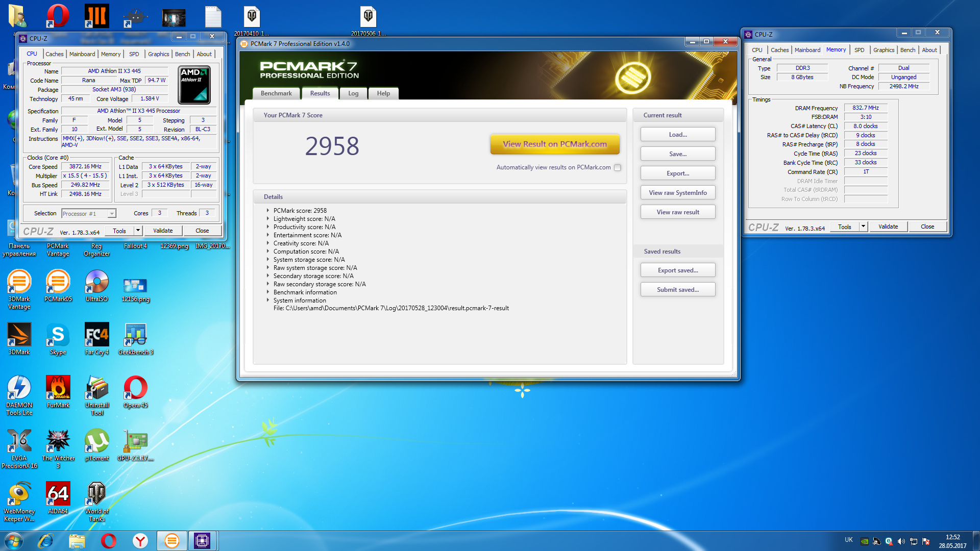Click the Export... current result button
The width and height of the screenshot is (980, 551).
click(x=678, y=173)
